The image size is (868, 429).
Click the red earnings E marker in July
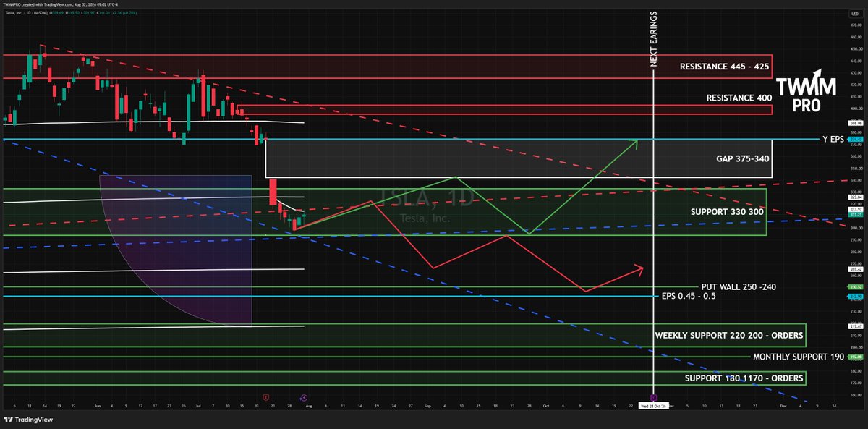(266, 397)
